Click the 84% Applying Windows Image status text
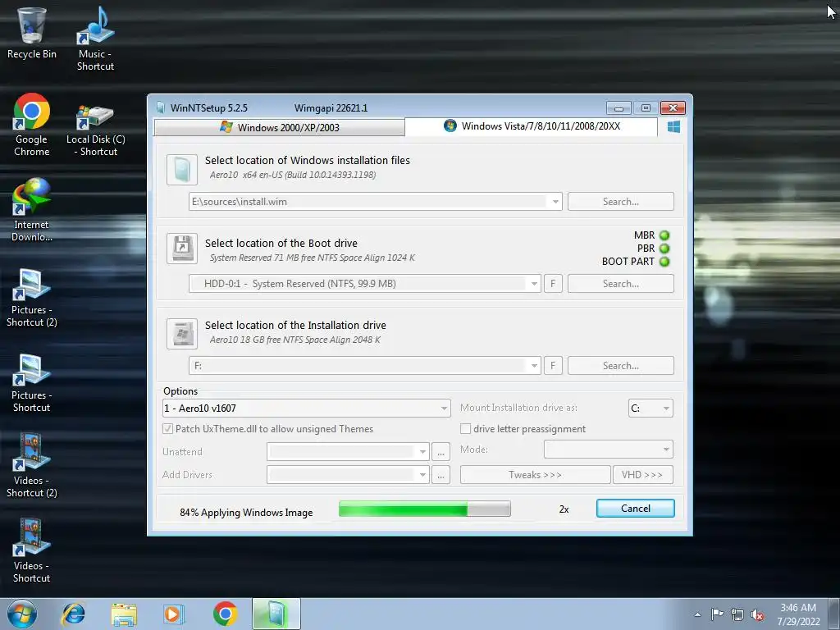840x630 pixels. point(246,513)
